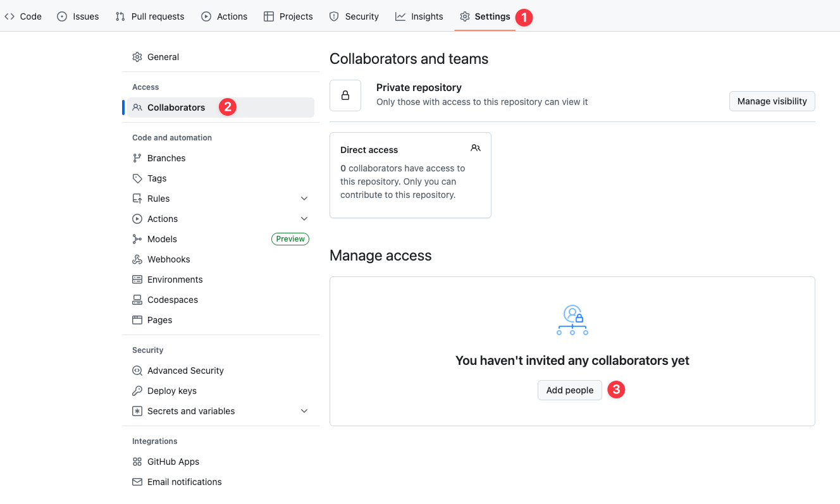The image size is (840, 504).
Task: Select the Email notifications envelope icon
Action: pos(137,481)
